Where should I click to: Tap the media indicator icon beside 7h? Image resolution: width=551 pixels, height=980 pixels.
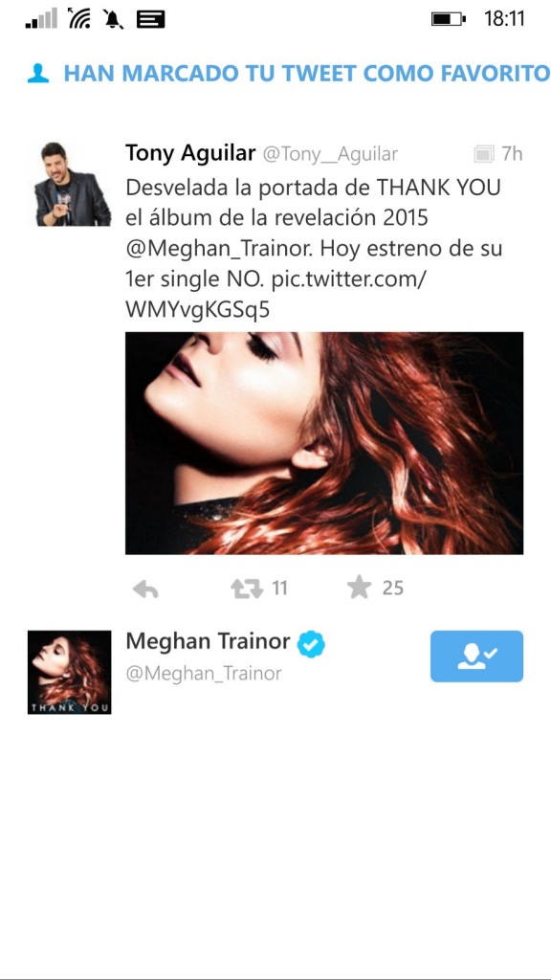pyautogui.click(x=483, y=154)
